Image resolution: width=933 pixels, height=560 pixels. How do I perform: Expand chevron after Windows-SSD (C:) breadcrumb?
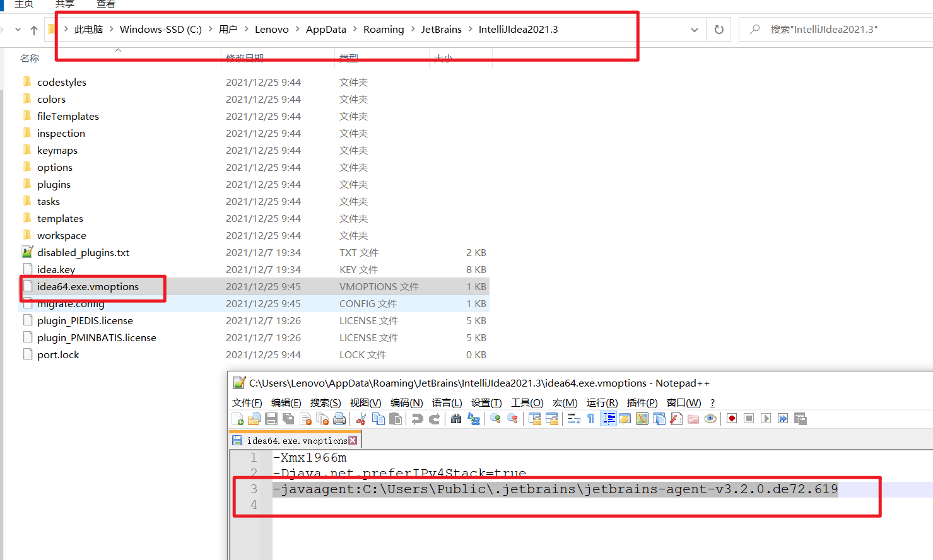pyautogui.click(x=210, y=29)
